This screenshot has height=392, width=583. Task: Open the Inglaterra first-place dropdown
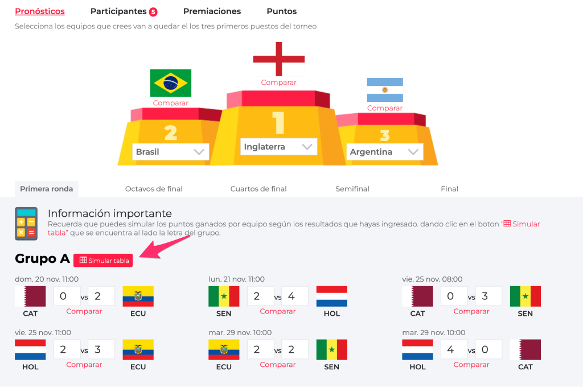pos(279,146)
